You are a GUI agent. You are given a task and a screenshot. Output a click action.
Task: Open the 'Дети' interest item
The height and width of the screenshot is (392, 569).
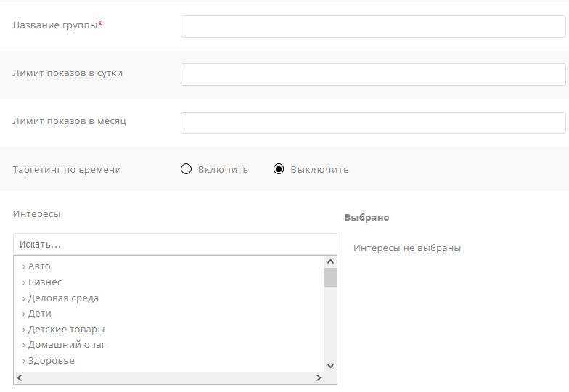point(38,314)
